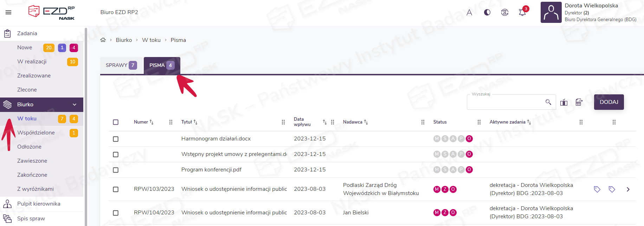Click the table export icon beside DODAJ
The height and width of the screenshot is (226, 644).
579,102
